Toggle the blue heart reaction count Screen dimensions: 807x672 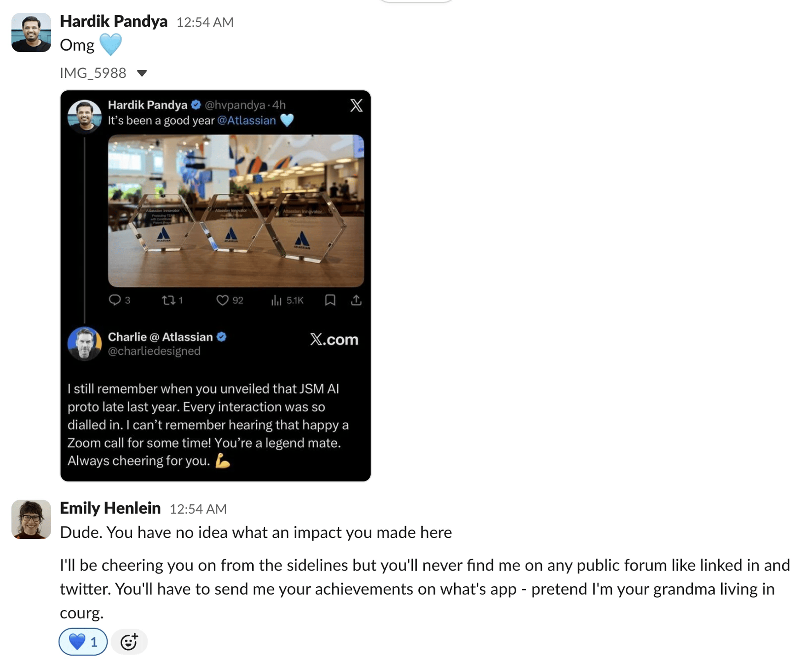(x=83, y=642)
